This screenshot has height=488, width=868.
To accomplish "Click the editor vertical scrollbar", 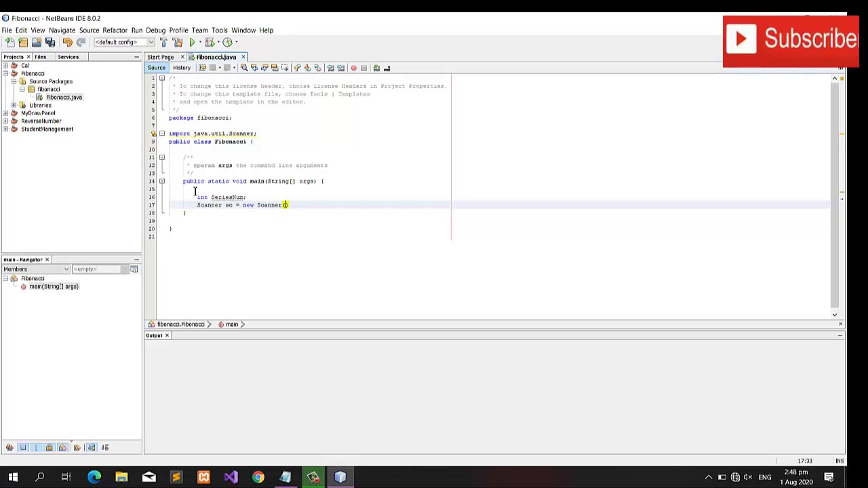I will [834, 197].
